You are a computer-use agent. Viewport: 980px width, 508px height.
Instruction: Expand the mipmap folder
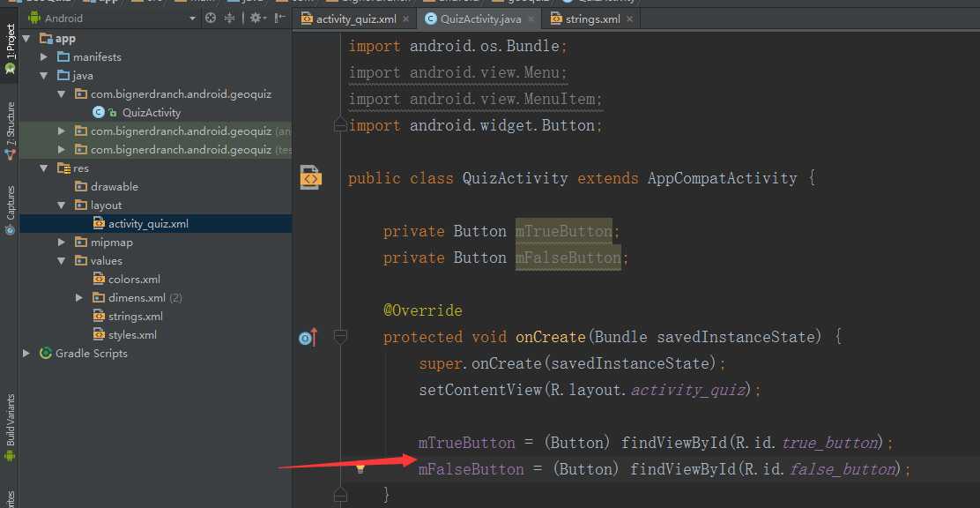coord(62,243)
